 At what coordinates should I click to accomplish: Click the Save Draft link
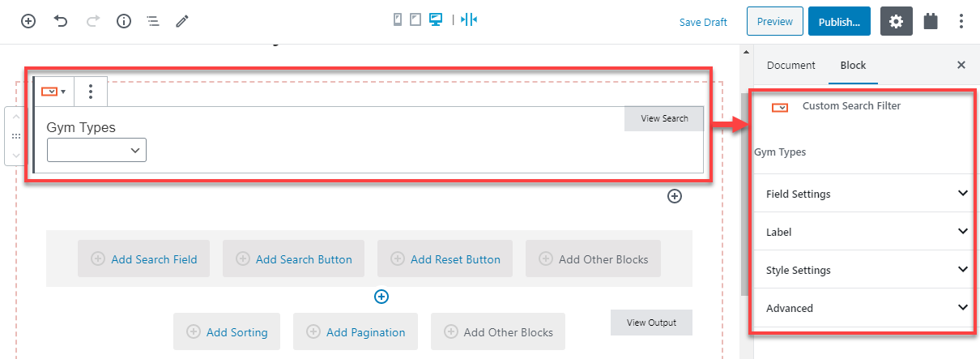[x=703, y=22]
